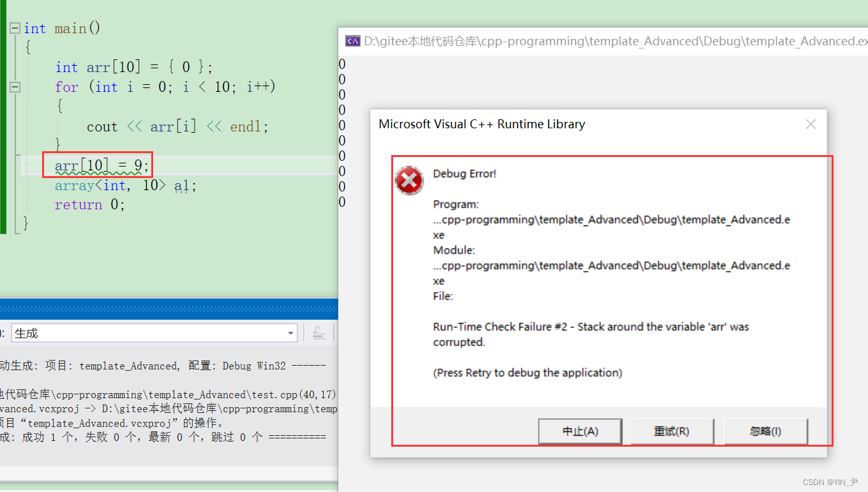Click the cout << arr[i] << endl; line
This screenshot has width=868, height=492.
click(x=178, y=126)
